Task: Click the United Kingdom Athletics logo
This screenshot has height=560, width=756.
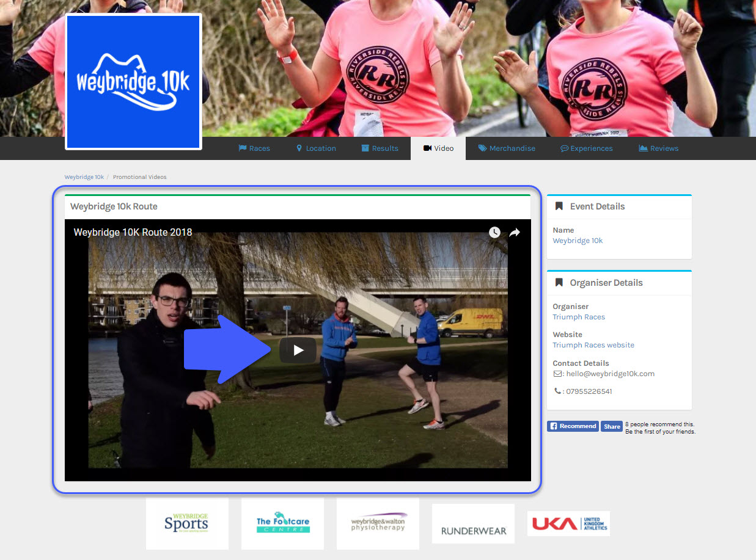Action: pyautogui.click(x=568, y=523)
